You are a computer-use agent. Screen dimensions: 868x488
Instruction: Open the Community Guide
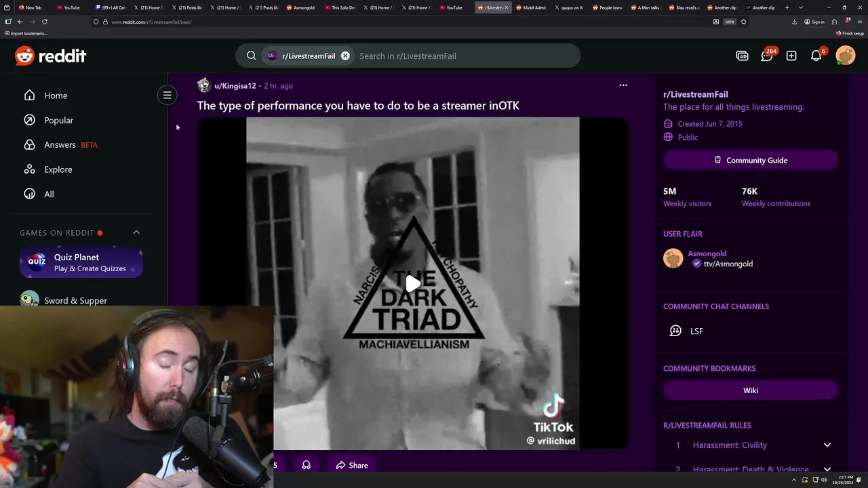tap(751, 160)
